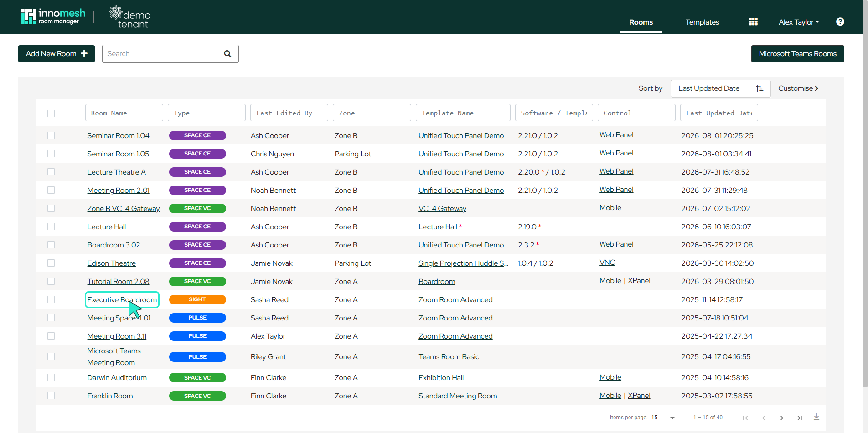Screen dimensions: 868x433
Task: Click the search magnifier icon
Action: pos(227,54)
